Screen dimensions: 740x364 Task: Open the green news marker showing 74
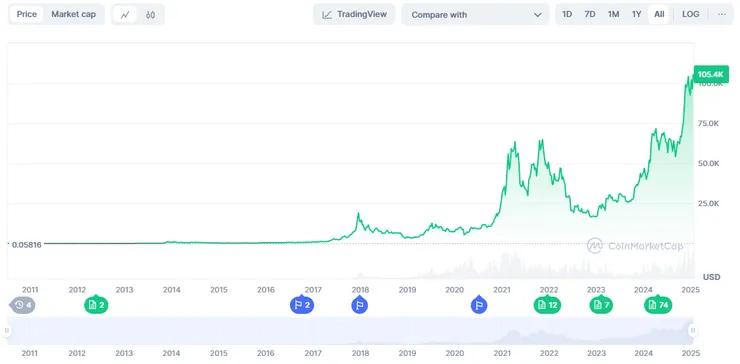click(x=658, y=305)
